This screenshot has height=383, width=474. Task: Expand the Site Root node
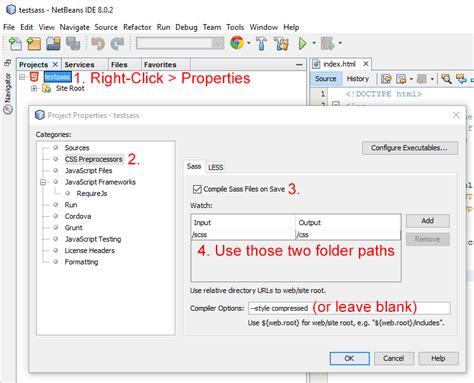tap(34, 88)
